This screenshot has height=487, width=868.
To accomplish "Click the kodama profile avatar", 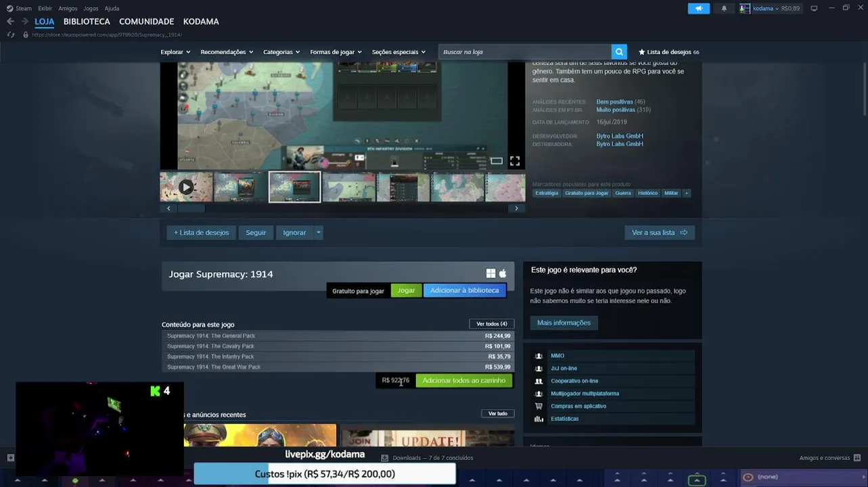I will pos(745,8).
